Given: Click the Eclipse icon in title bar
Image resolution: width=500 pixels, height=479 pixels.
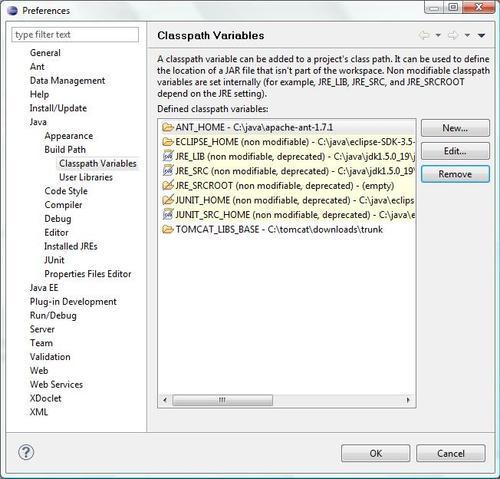Looking at the screenshot, I should coord(12,11).
